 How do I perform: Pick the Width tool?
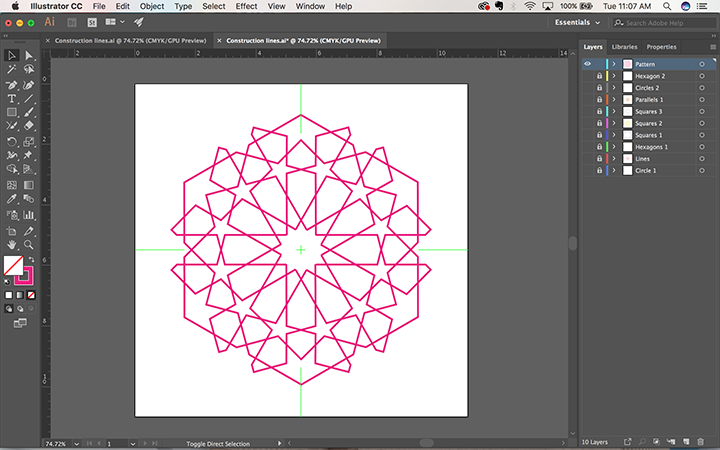tap(11, 155)
